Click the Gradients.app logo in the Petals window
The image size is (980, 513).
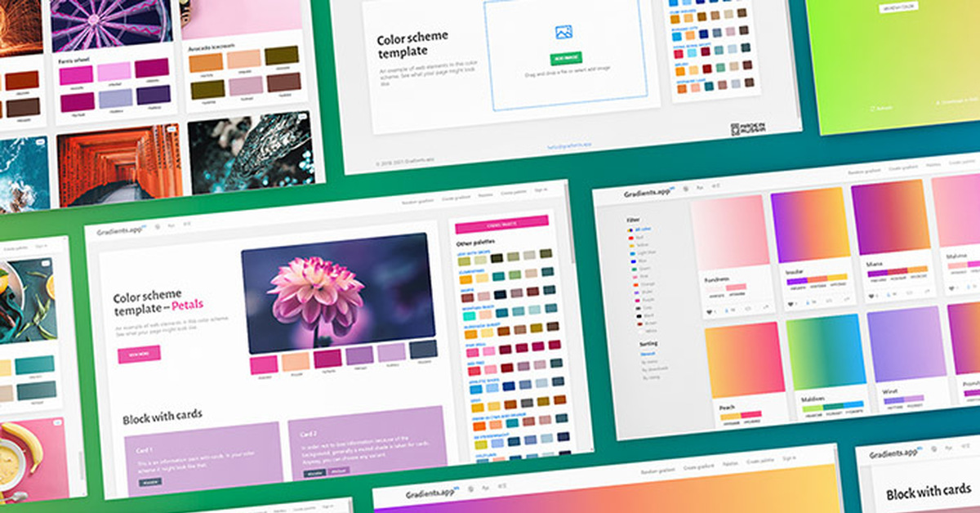[x=120, y=230]
